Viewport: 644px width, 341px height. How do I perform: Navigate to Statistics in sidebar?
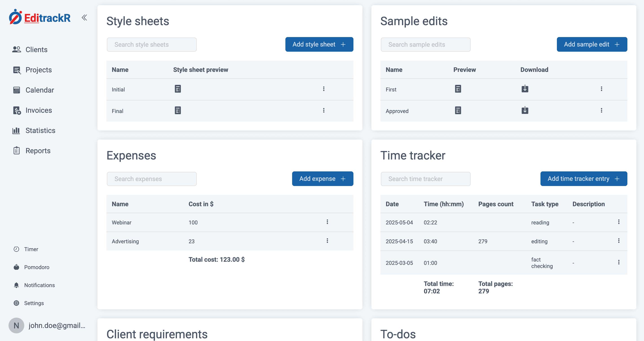[40, 131]
